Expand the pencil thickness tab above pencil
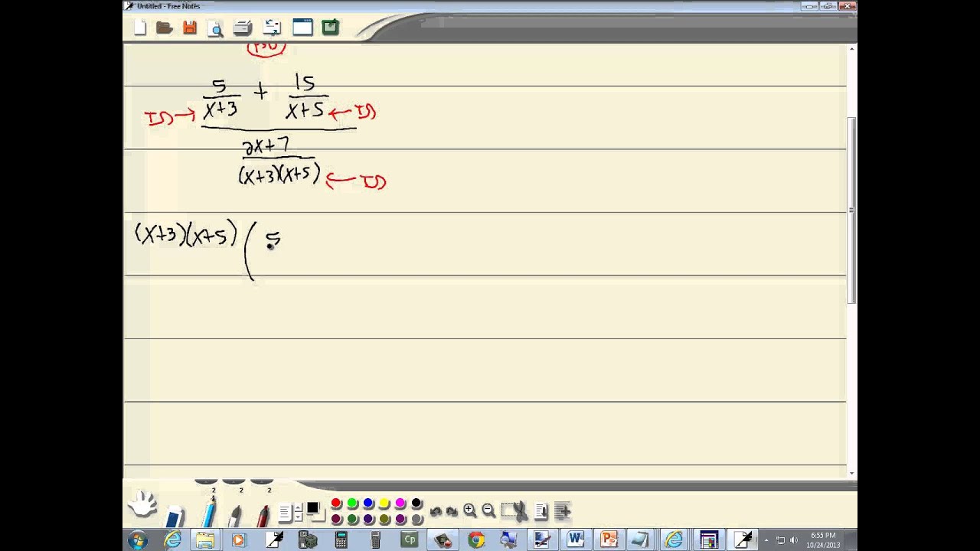Screen dimensions: 980x551 click(x=206, y=481)
